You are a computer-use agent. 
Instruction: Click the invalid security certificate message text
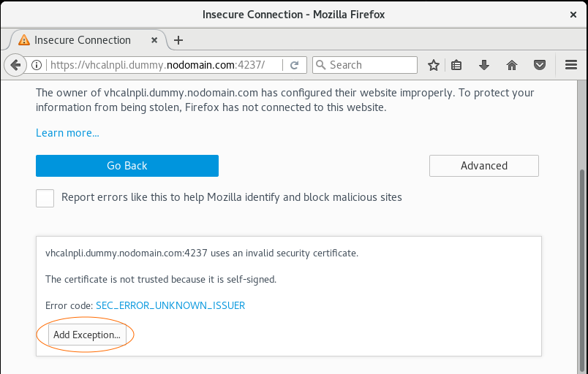pyautogui.click(x=202, y=253)
